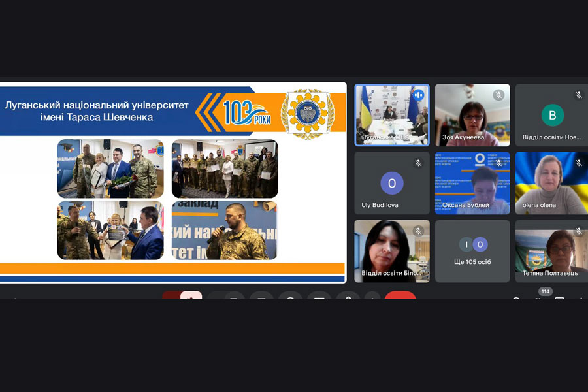Click the shared presentation slide
The width and height of the screenshot is (588, 392).
coord(173,182)
